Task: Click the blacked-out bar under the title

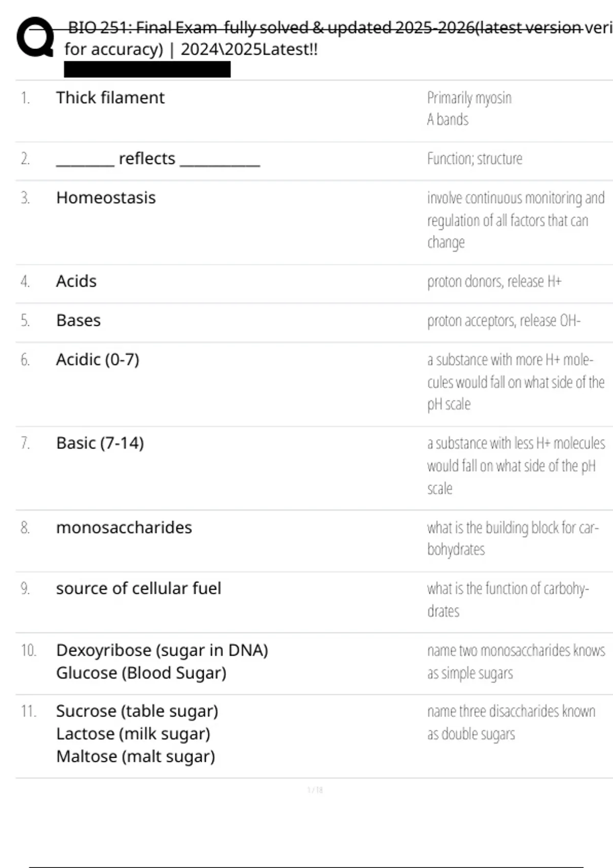Action: coord(147,69)
